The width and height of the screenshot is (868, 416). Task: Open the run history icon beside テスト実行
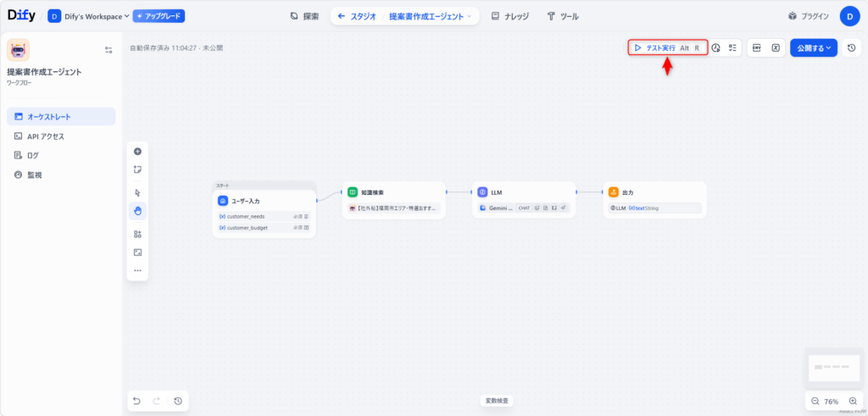tap(716, 48)
